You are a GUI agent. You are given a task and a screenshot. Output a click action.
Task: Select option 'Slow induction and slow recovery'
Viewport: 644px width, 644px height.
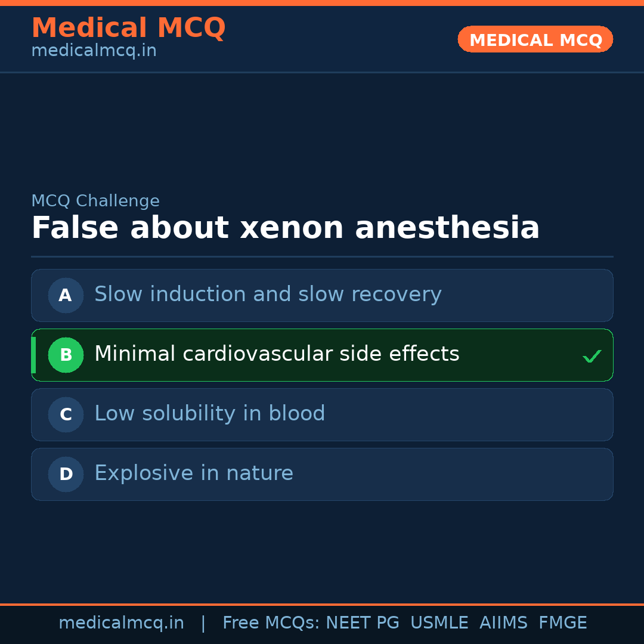[x=268, y=295]
